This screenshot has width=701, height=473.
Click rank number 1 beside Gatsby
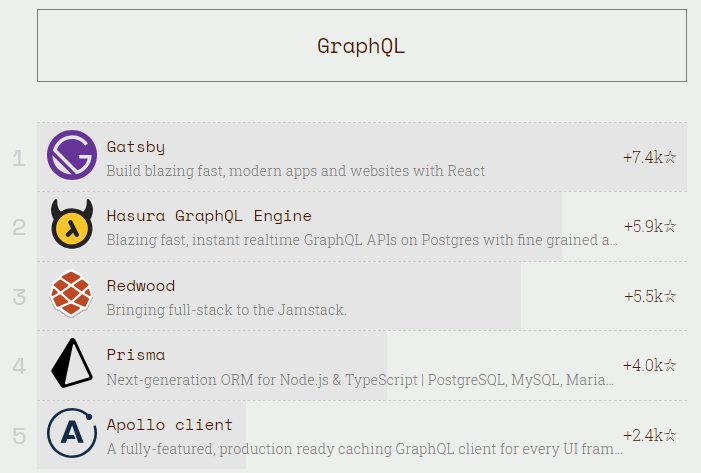[x=18, y=158]
